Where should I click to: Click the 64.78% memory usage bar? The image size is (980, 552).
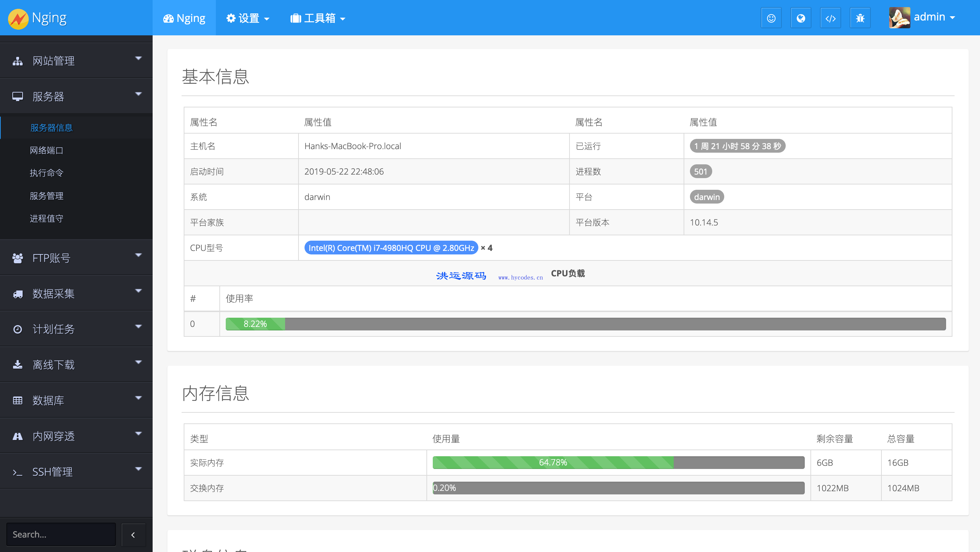553,462
